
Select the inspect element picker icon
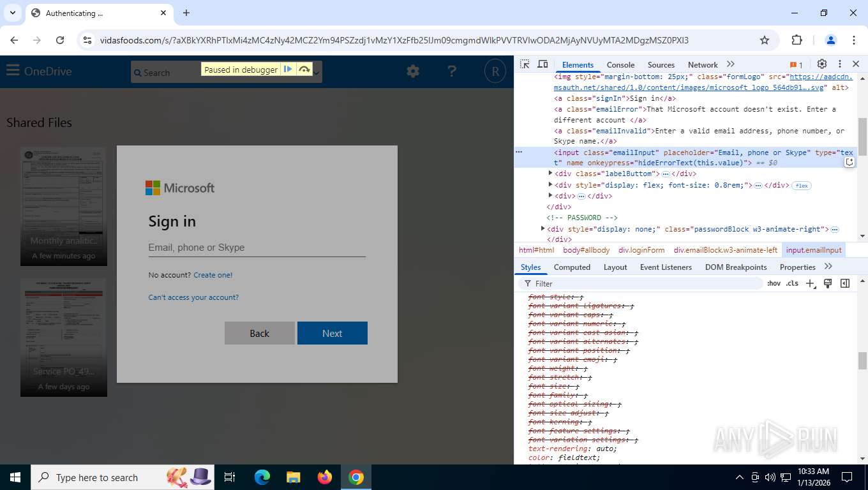pyautogui.click(x=525, y=64)
